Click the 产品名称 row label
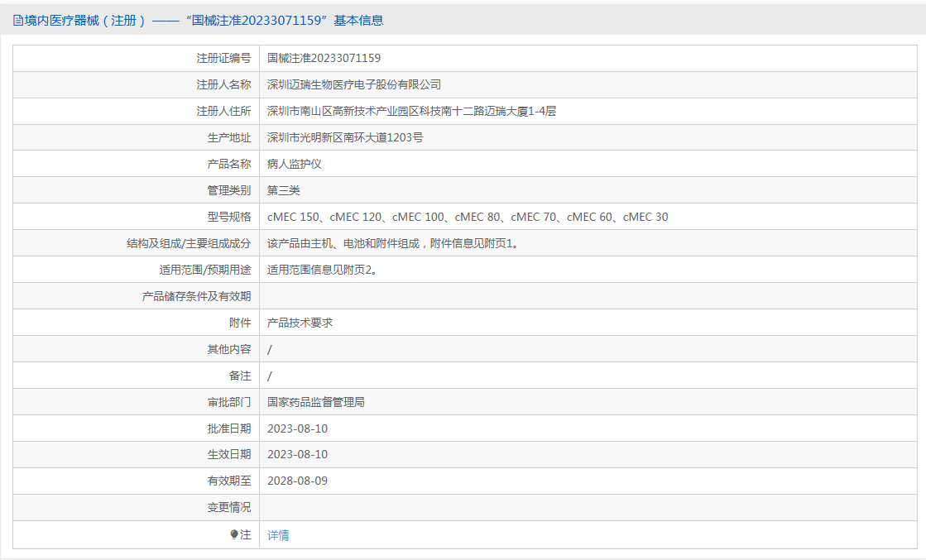The height and width of the screenshot is (560, 926). tap(228, 164)
